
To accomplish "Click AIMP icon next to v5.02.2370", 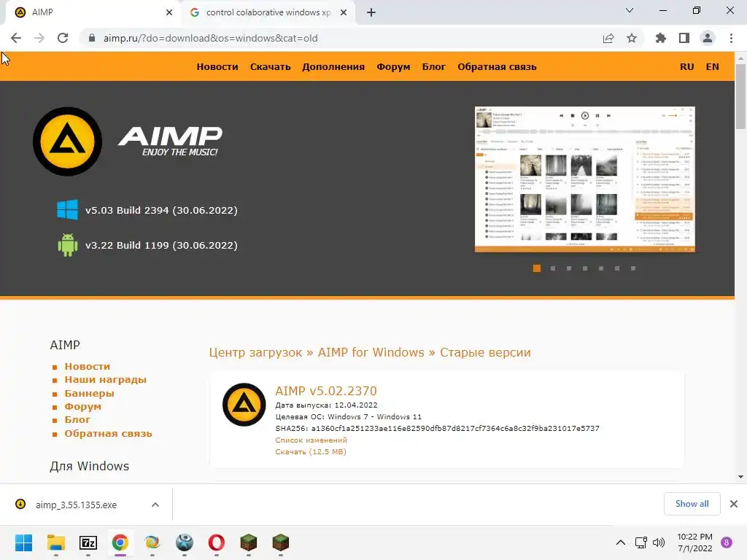I will 244,404.
